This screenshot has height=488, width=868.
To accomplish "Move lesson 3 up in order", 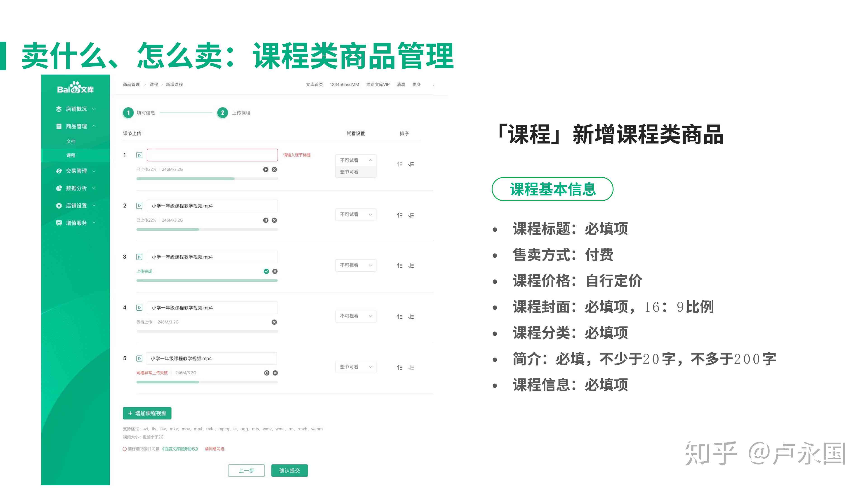I will tap(400, 266).
